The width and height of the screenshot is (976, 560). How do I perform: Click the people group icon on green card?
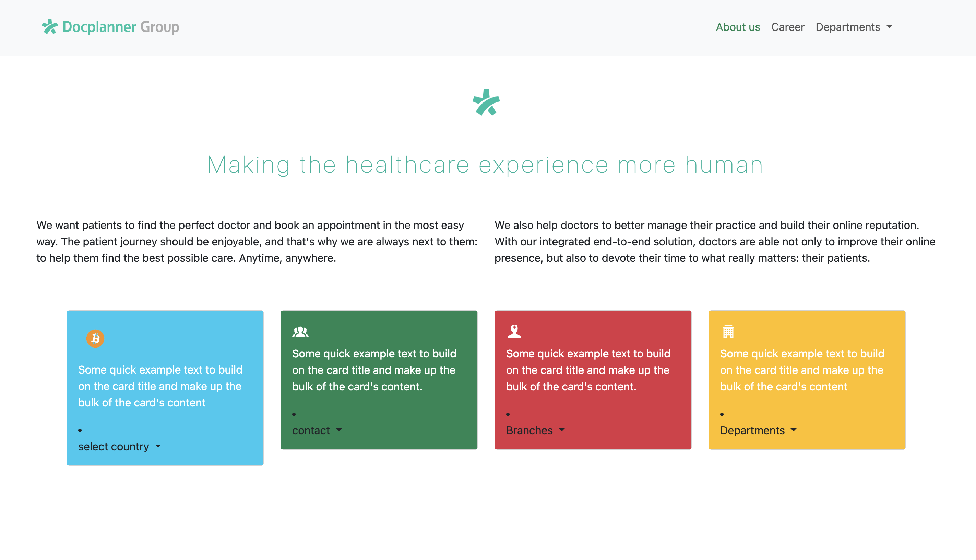coord(300,331)
